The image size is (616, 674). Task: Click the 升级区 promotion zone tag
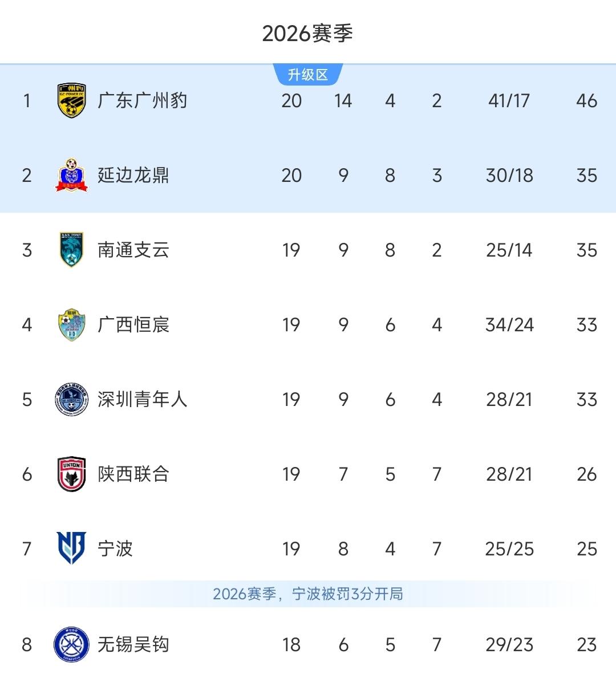(308, 75)
